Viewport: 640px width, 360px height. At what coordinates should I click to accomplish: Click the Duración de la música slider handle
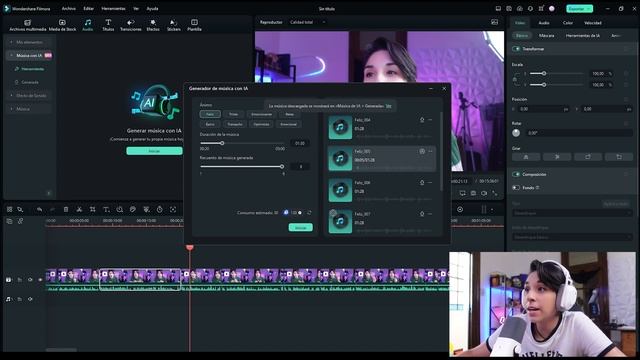coord(222,143)
